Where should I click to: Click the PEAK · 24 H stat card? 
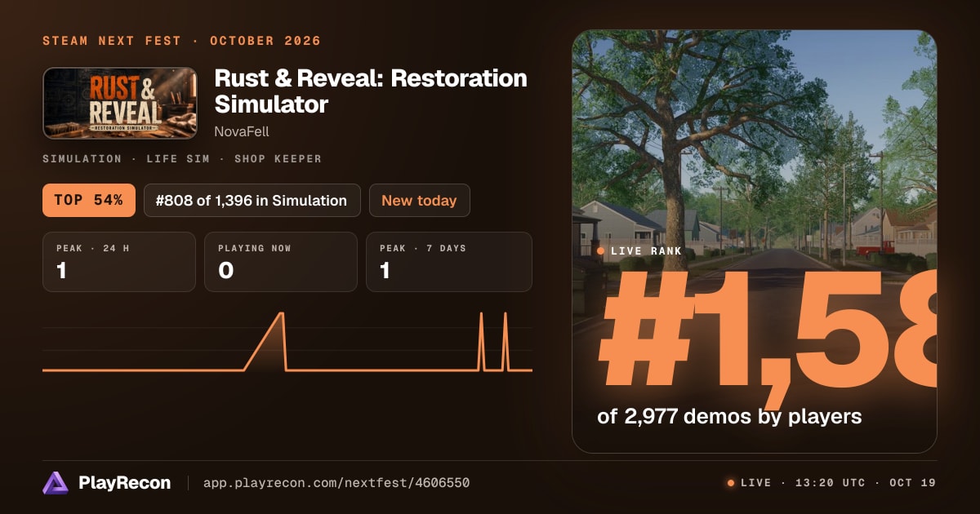tap(119, 262)
